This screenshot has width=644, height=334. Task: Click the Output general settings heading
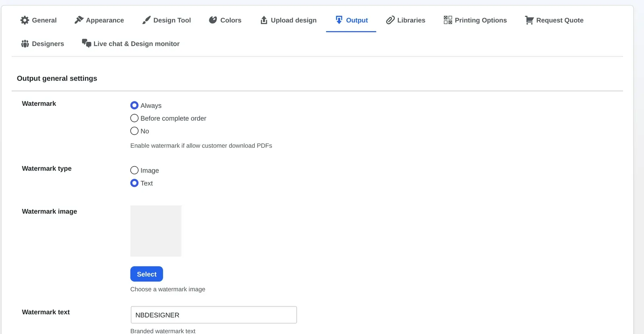click(x=57, y=78)
